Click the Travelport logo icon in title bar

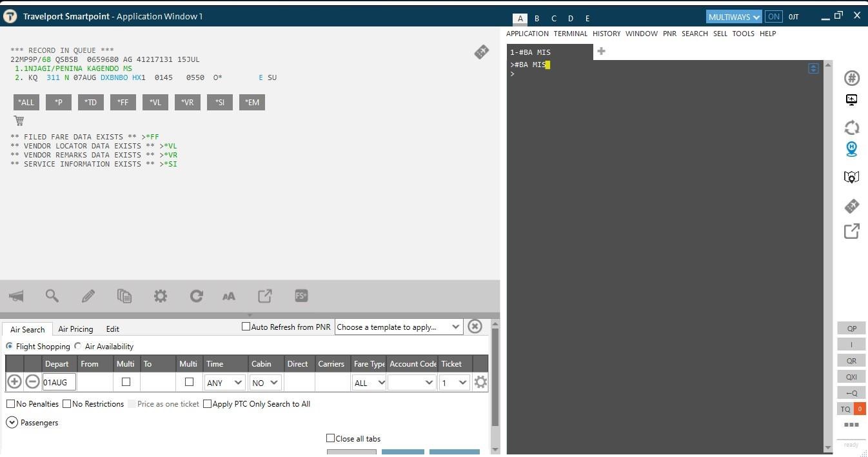tap(10, 16)
